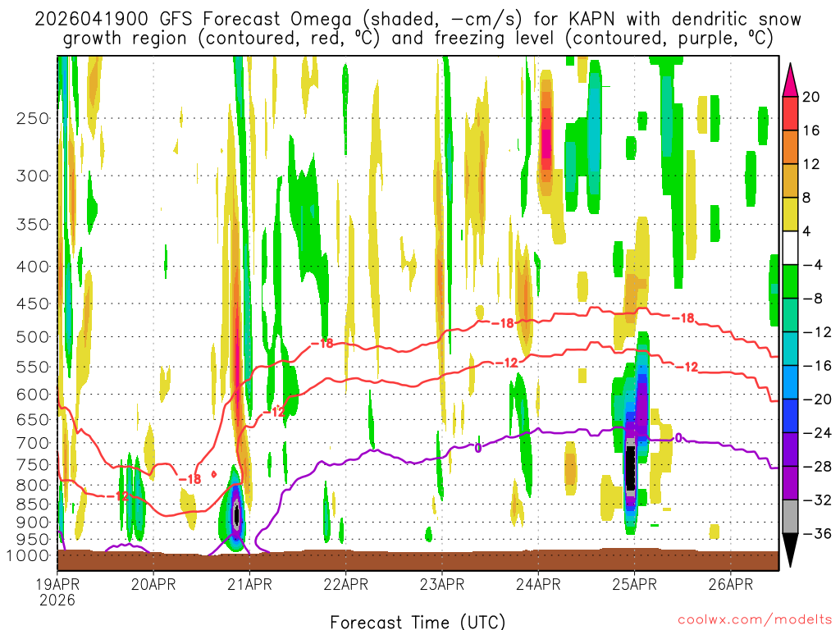Viewport: 840px width, 630px height.
Task: Click the 900 pressure level label
Action: point(33,522)
